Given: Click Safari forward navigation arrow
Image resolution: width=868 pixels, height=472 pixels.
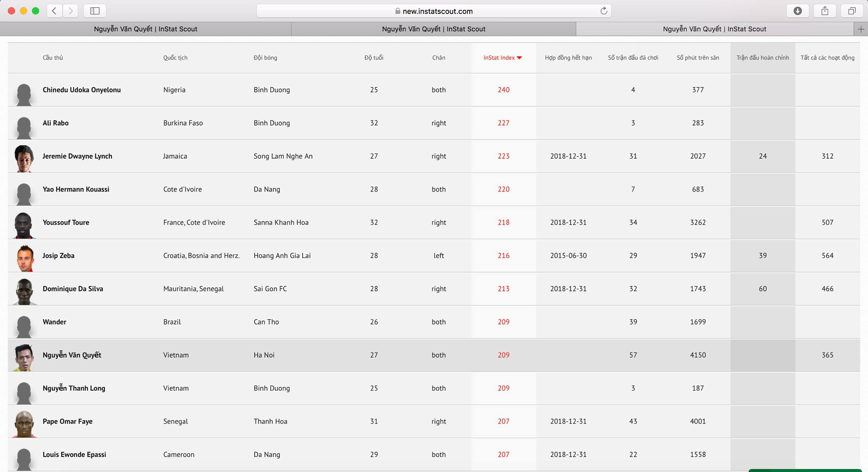Looking at the screenshot, I should coord(71,11).
